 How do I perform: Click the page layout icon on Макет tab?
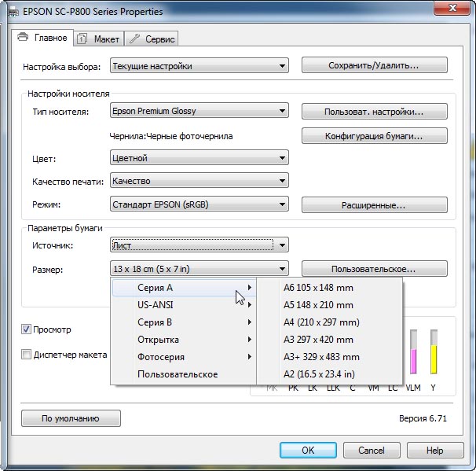82,39
